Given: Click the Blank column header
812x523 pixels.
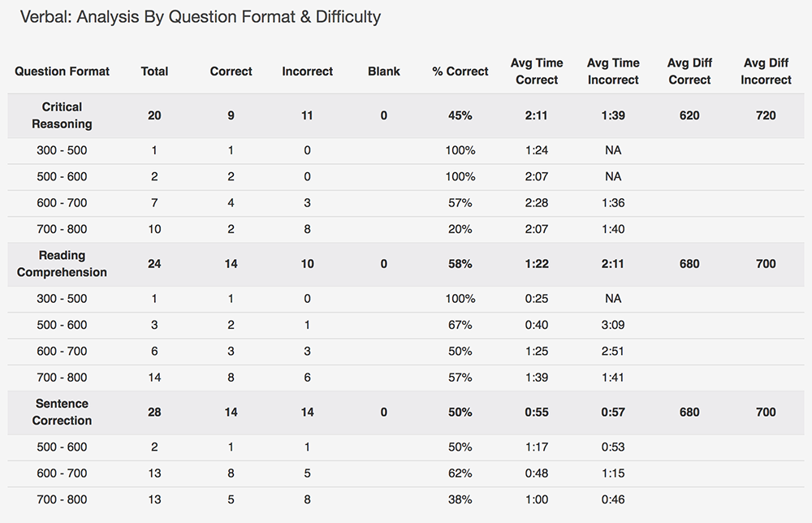Looking at the screenshot, I should [384, 71].
